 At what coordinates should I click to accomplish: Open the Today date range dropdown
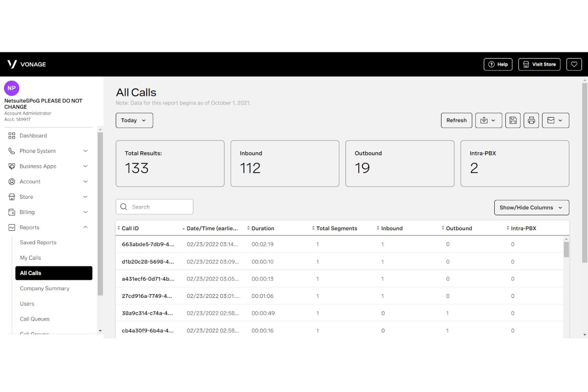pyautogui.click(x=134, y=120)
